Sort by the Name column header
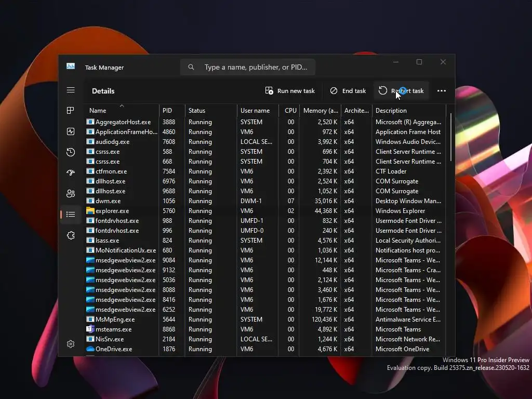This screenshot has width=532, height=399. pos(122,110)
